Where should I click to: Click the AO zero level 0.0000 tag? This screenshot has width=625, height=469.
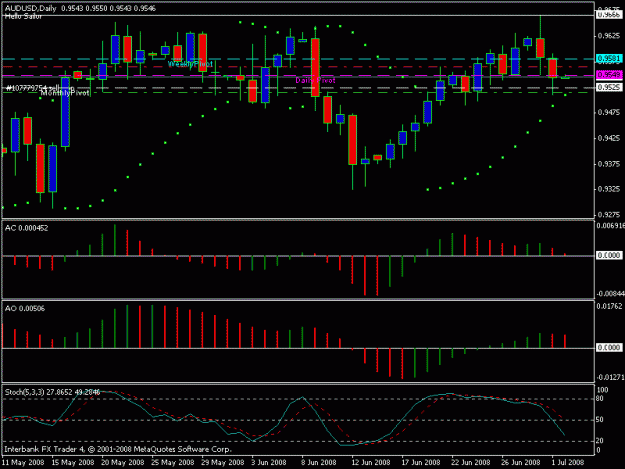(x=609, y=347)
